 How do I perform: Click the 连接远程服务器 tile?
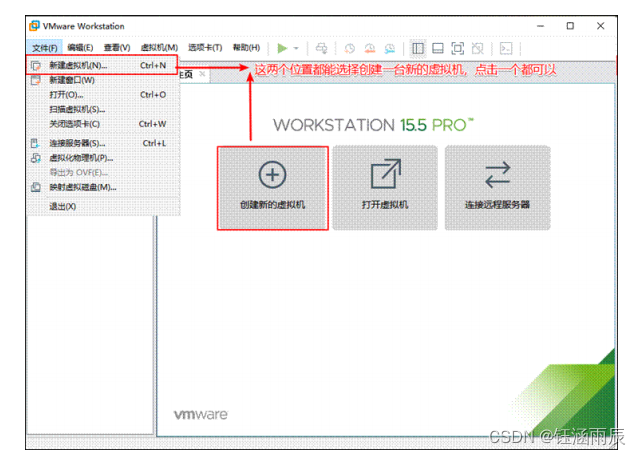click(x=498, y=188)
